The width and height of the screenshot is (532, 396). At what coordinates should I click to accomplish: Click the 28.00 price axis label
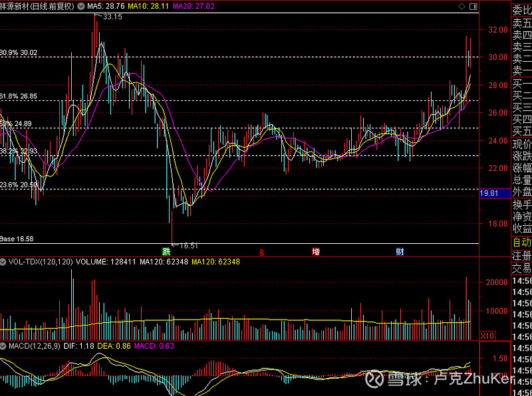point(498,85)
